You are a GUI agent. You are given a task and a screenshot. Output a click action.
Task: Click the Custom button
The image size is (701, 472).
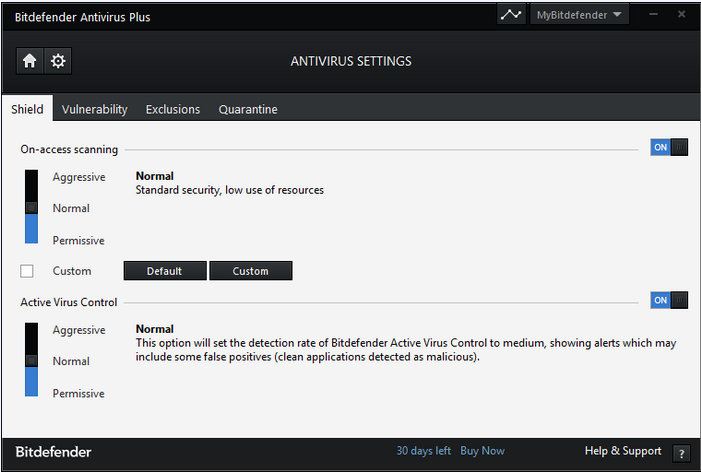click(251, 271)
